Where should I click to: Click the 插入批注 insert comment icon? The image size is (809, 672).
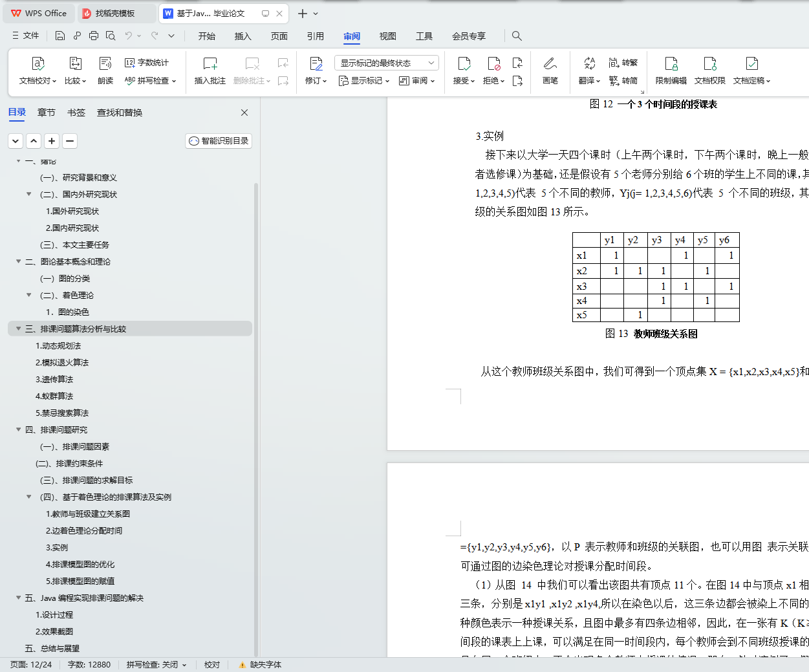click(210, 63)
